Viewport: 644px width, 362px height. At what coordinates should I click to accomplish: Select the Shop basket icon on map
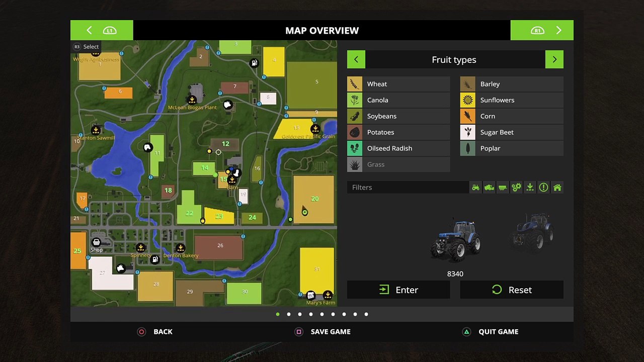[97, 242]
